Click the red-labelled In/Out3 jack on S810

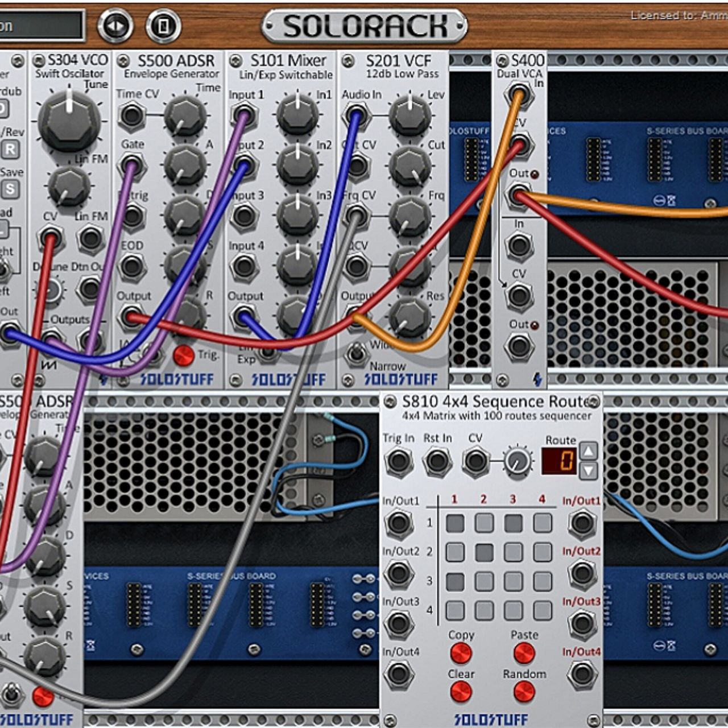[x=582, y=623]
